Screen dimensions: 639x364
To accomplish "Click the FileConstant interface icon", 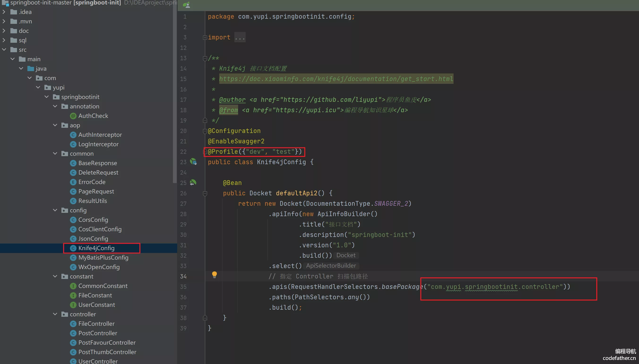I will [x=73, y=295].
